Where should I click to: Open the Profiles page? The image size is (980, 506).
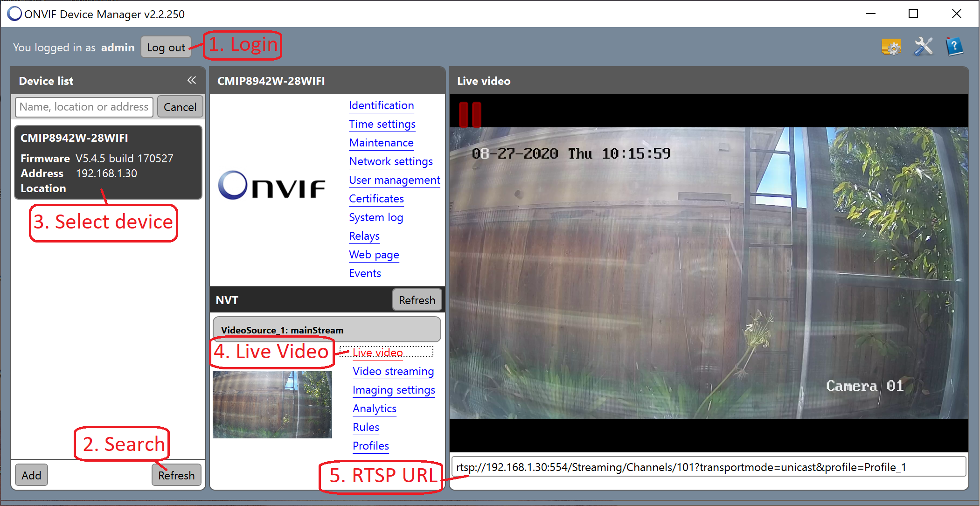pos(371,446)
